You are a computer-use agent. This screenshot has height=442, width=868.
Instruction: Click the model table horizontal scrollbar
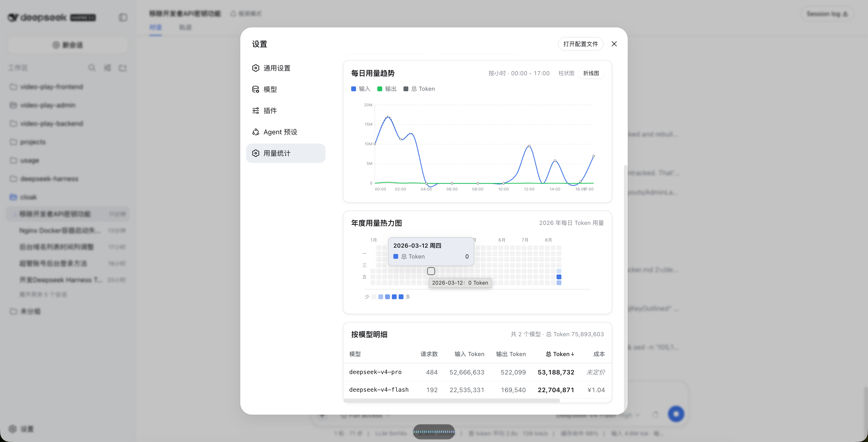(451, 401)
